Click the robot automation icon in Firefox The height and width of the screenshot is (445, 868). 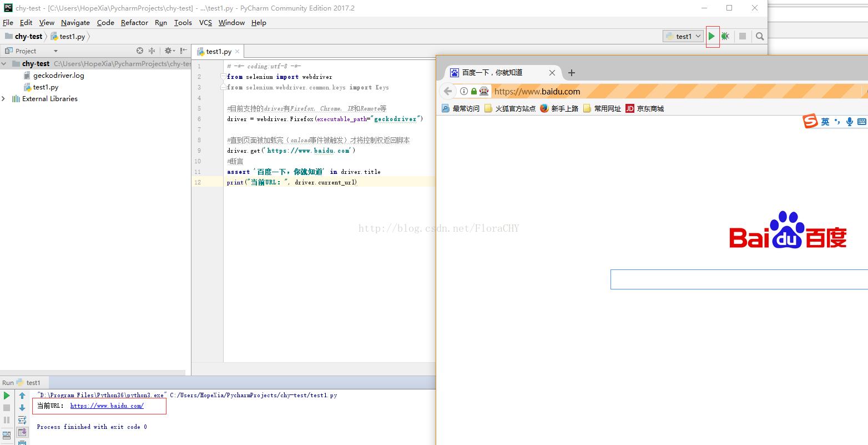coord(484,91)
